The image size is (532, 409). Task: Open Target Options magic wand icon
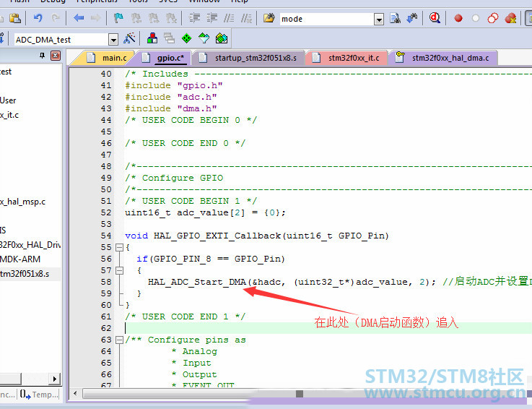pyautogui.click(x=129, y=38)
